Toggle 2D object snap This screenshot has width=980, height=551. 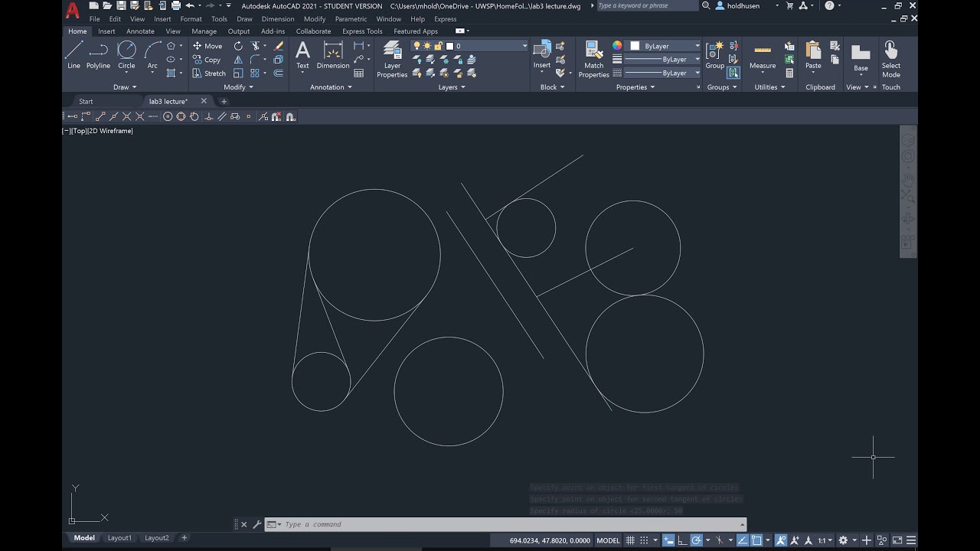(756, 540)
